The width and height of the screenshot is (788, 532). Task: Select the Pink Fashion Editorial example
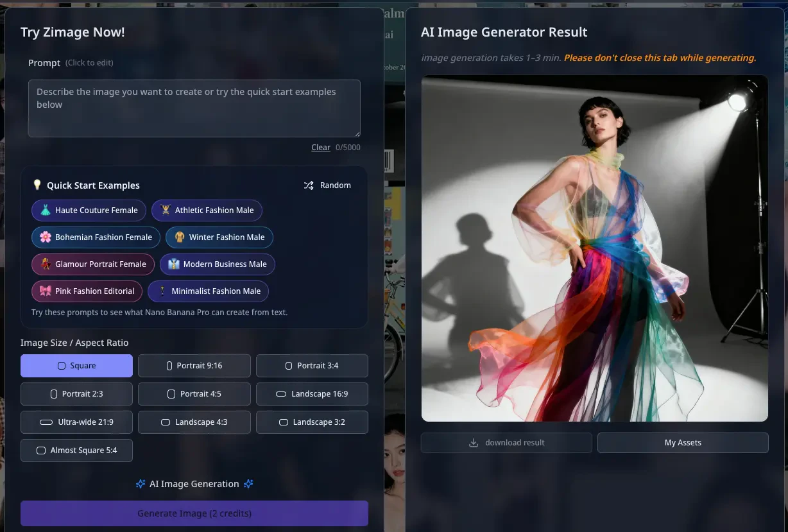[87, 291]
